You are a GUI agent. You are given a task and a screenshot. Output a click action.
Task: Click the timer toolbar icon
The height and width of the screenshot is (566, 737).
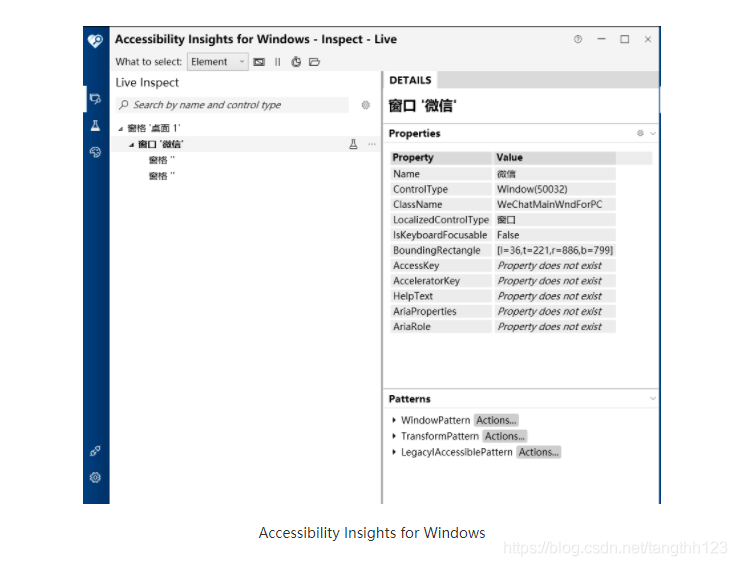(x=296, y=62)
